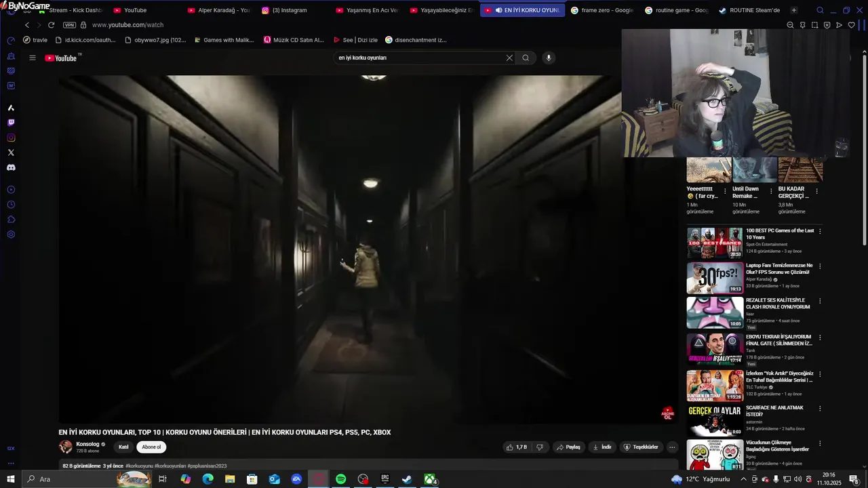Viewport: 868px width, 488px height.
Task: Open X (Twitter) from the browser sidebar
Action: click(x=11, y=152)
